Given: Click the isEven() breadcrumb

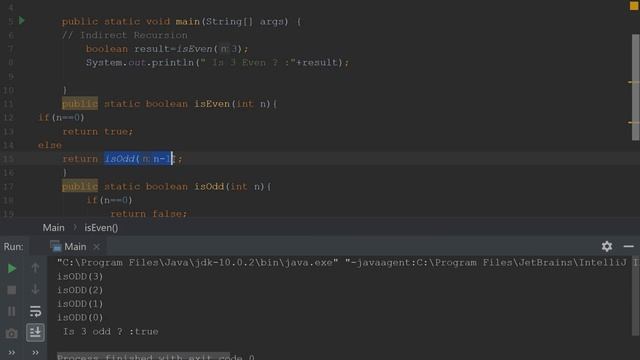Looking at the screenshot, I should (x=101, y=228).
